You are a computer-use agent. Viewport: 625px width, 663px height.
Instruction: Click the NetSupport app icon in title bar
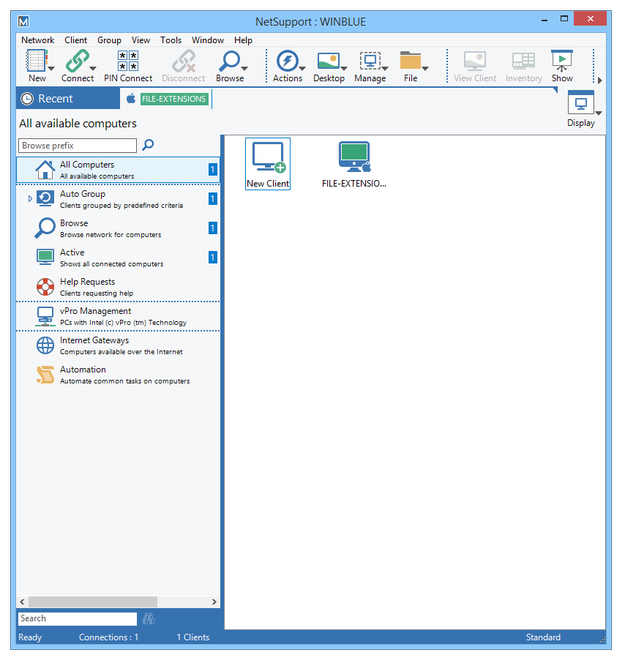tap(24, 21)
